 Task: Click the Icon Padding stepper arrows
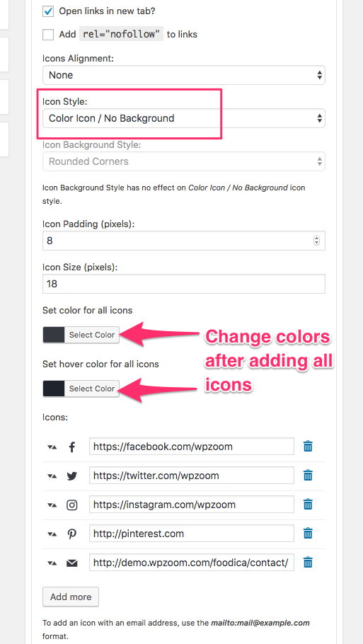316,241
